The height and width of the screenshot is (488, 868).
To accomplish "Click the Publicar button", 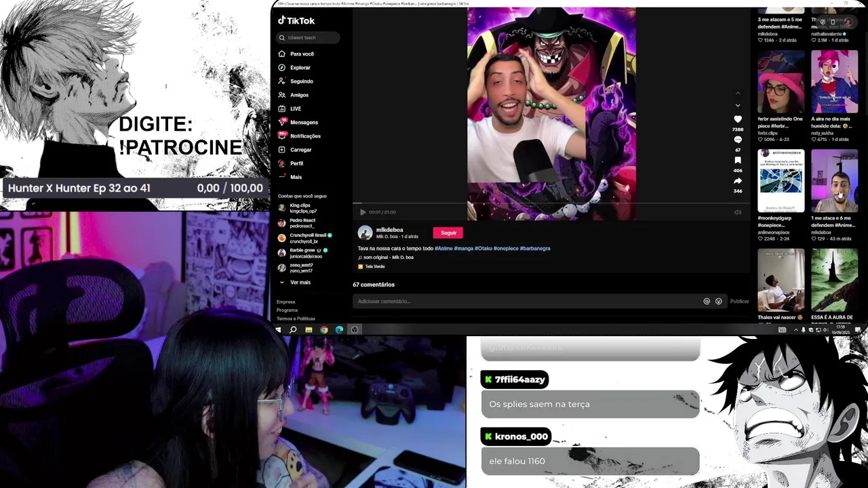I will (740, 301).
